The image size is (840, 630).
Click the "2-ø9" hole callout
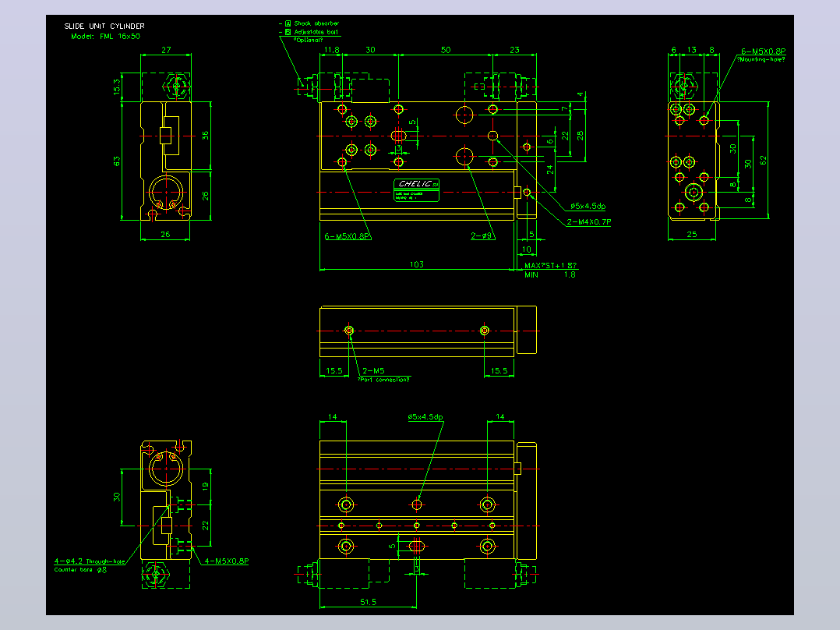tap(481, 235)
